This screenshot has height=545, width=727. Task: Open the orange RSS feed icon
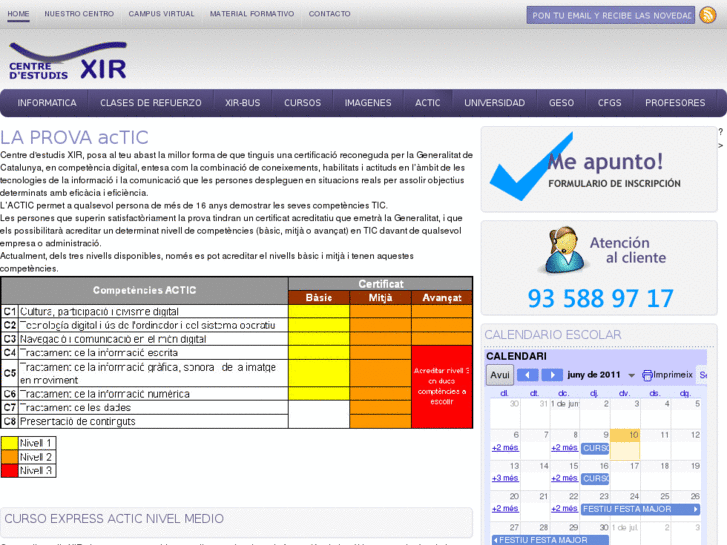click(x=708, y=15)
